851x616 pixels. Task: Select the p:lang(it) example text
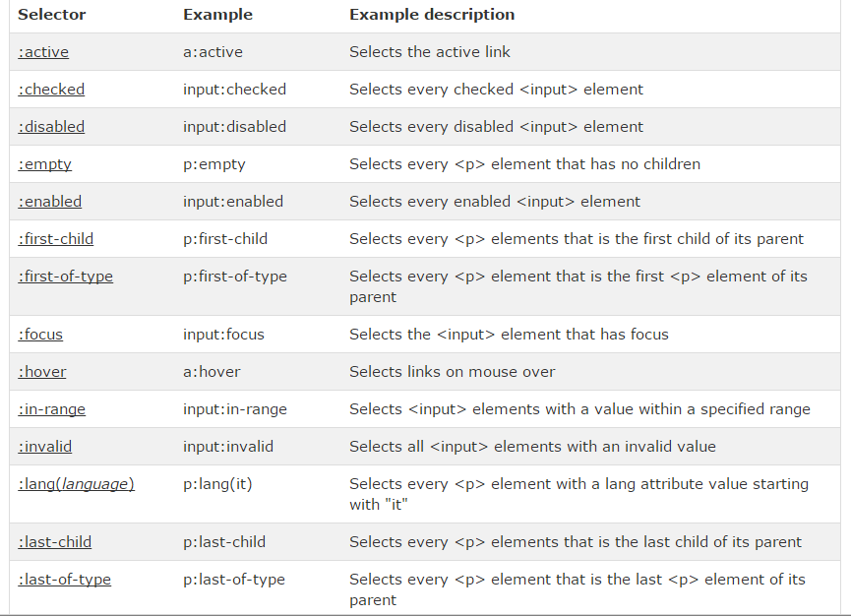point(217,485)
